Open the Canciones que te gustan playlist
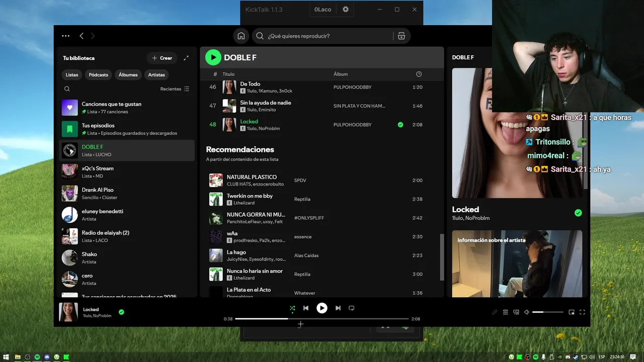 click(x=127, y=108)
